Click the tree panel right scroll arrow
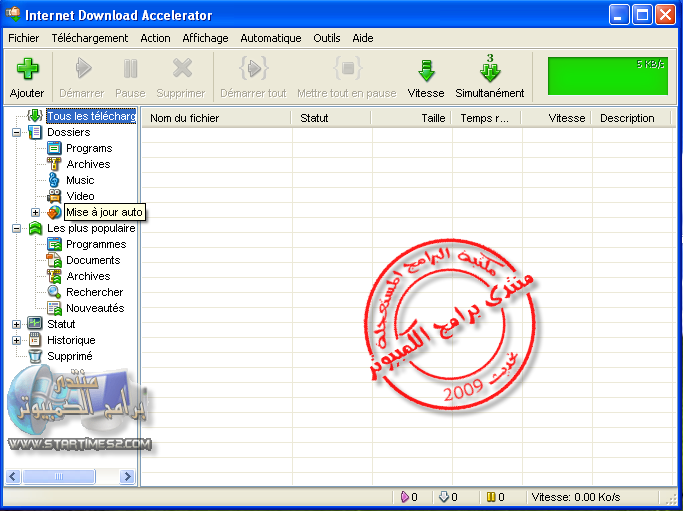This screenshot has height=511, width=683. (127, 476)
